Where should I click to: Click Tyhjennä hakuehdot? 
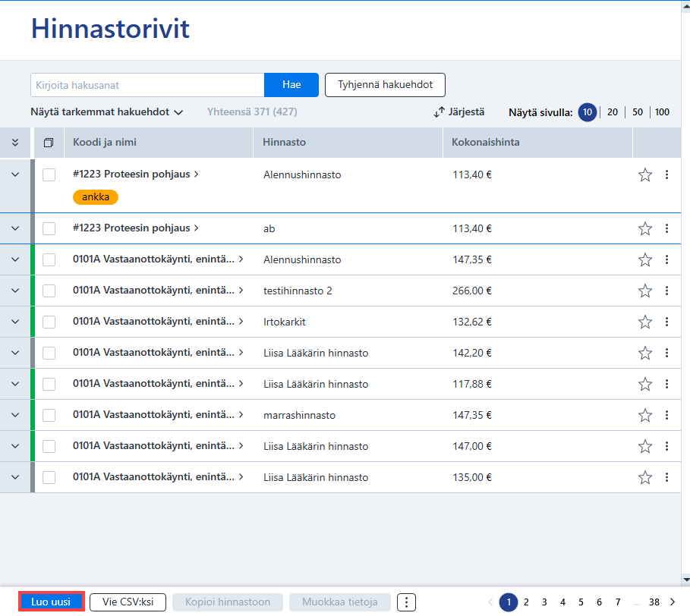pos(385,85)
